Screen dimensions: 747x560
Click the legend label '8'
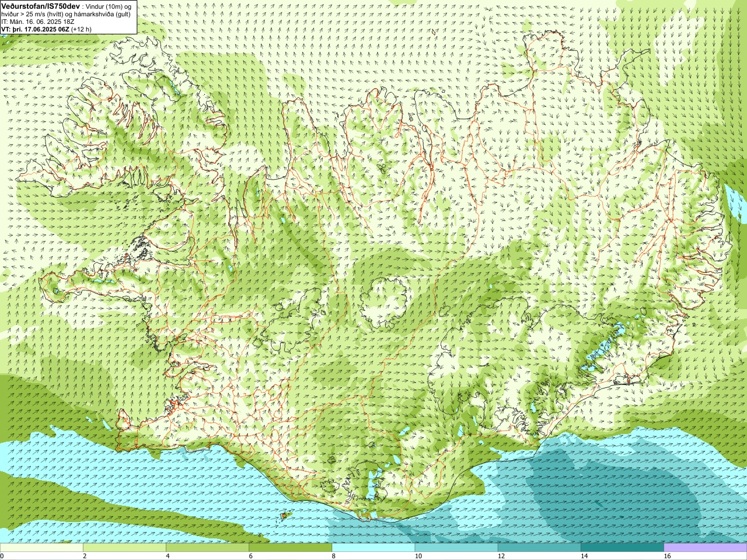334,556
